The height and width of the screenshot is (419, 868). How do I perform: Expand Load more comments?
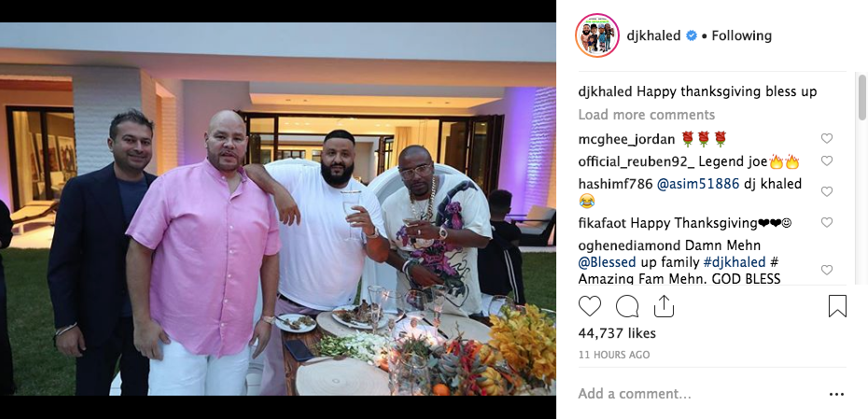[647, 115]
